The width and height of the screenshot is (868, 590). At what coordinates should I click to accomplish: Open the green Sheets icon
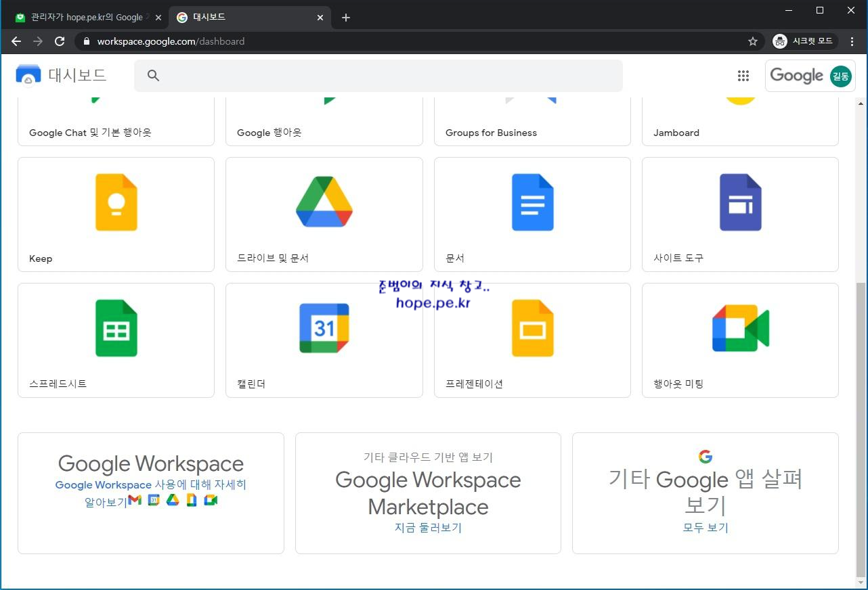pyautogui.click(x=116, y=328)
